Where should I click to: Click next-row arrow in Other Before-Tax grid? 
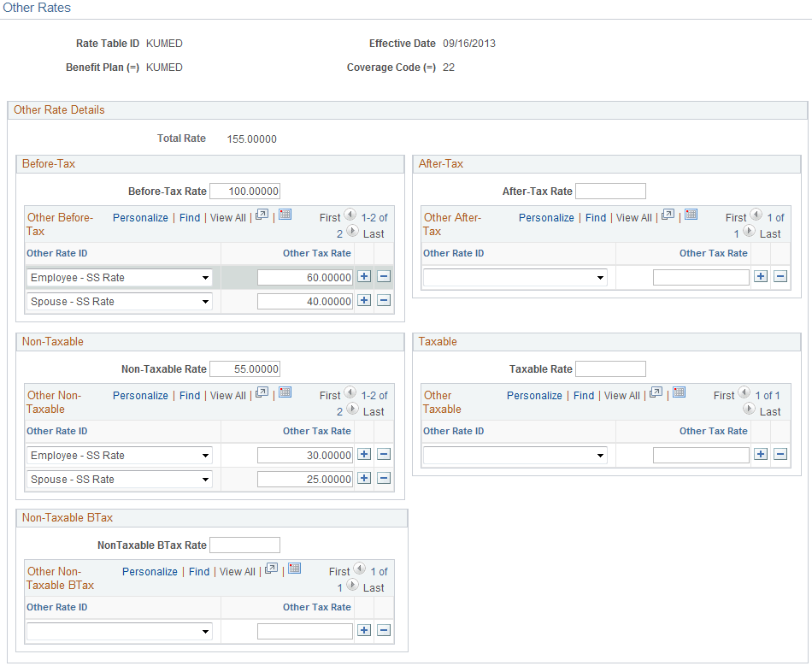(351, 232)
